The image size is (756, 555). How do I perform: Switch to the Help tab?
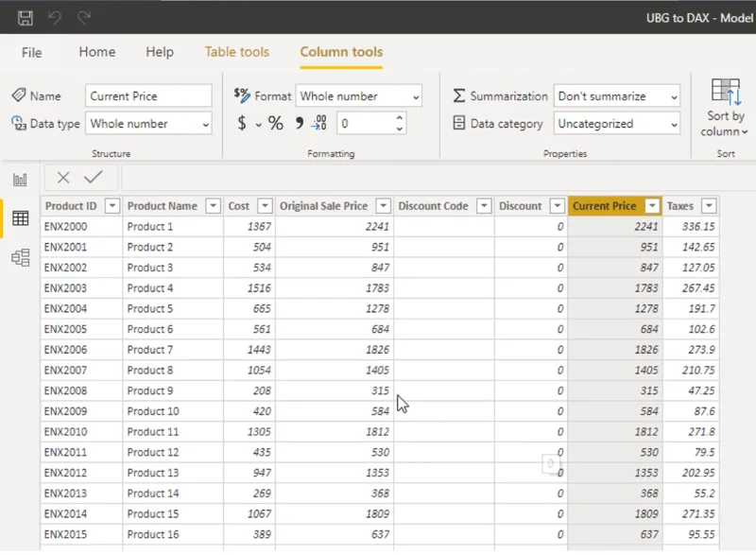click(160, 52)
